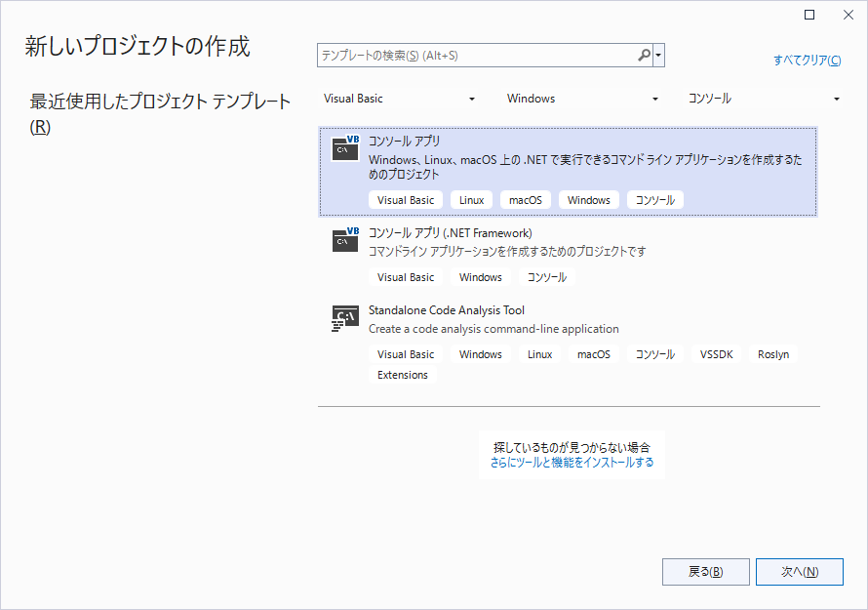The image size is (868, 610).
Task: Click the .NET Framework console app icon
Action: [345, 240]
